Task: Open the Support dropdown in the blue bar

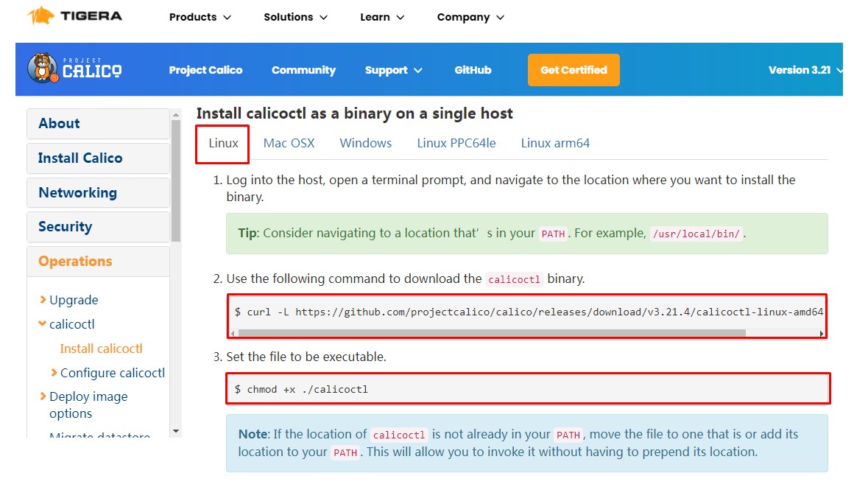Action: [x=394, y=70]
